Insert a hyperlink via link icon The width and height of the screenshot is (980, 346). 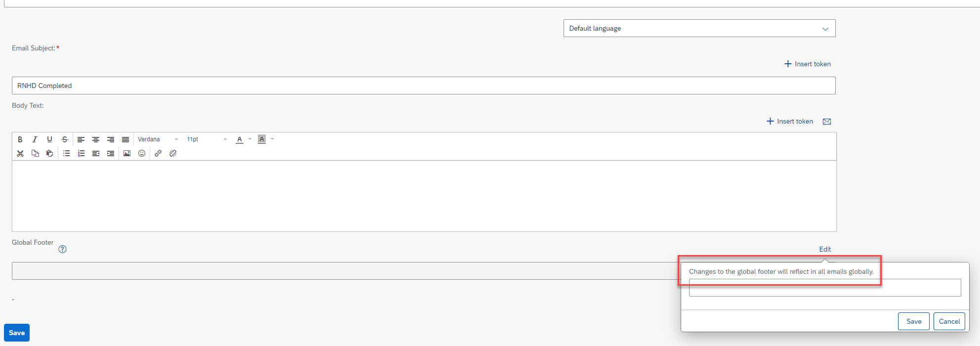pos(158,153)
